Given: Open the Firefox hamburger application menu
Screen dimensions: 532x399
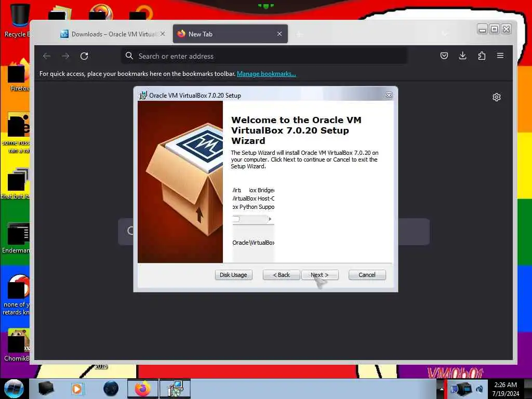Looking at the screenshot, I should pos(500,56).
